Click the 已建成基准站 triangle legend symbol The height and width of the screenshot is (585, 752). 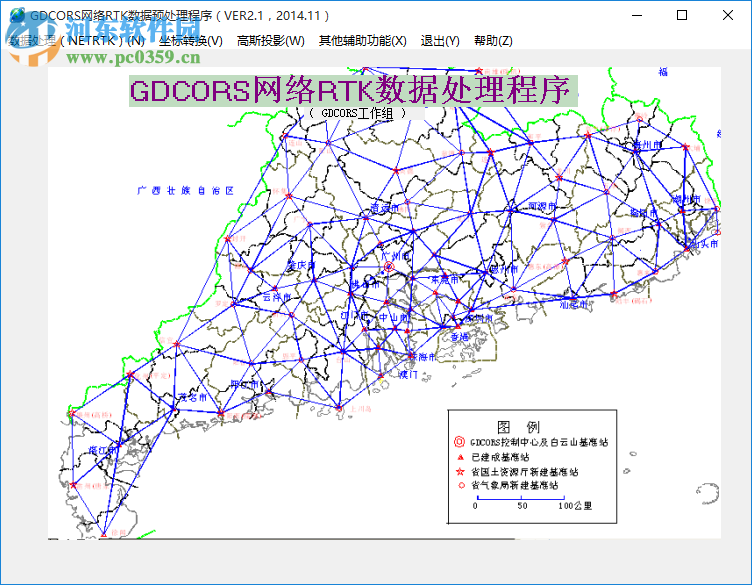tap(460, 457)
